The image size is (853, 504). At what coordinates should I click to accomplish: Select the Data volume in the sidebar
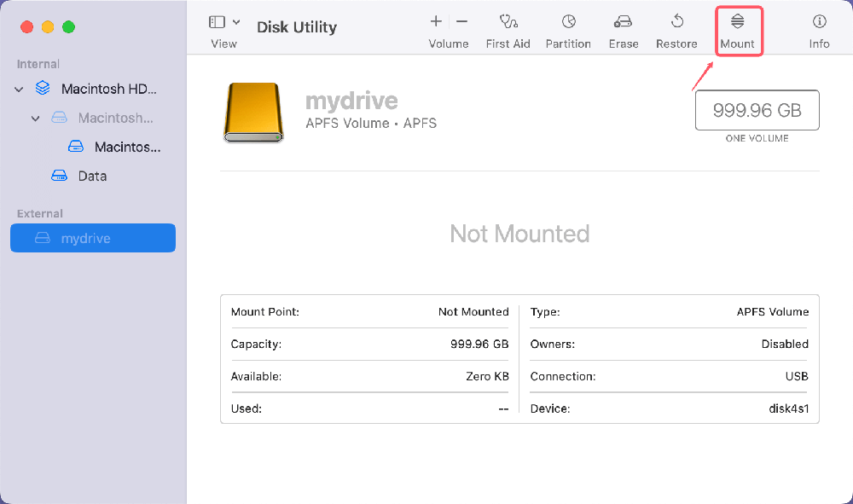[x=91, y=176]
